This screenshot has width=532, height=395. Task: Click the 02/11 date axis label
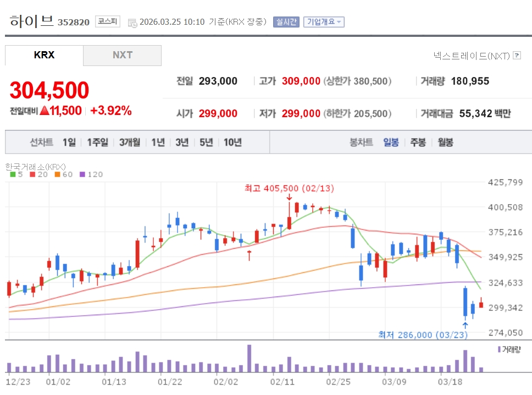(x=282, y=382)
